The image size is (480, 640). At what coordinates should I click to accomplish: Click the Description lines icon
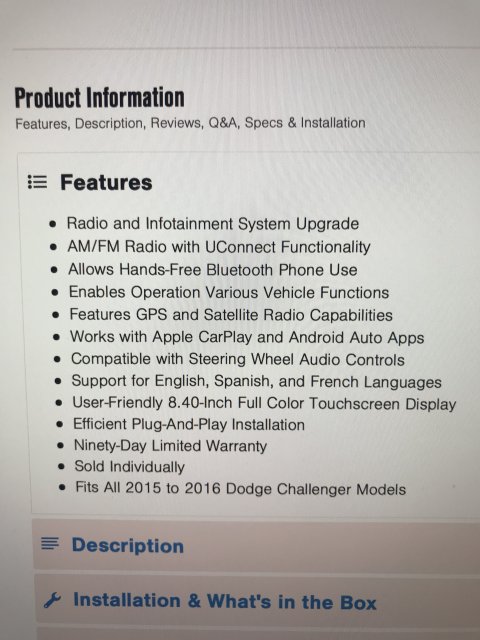(x=50, y=544)
